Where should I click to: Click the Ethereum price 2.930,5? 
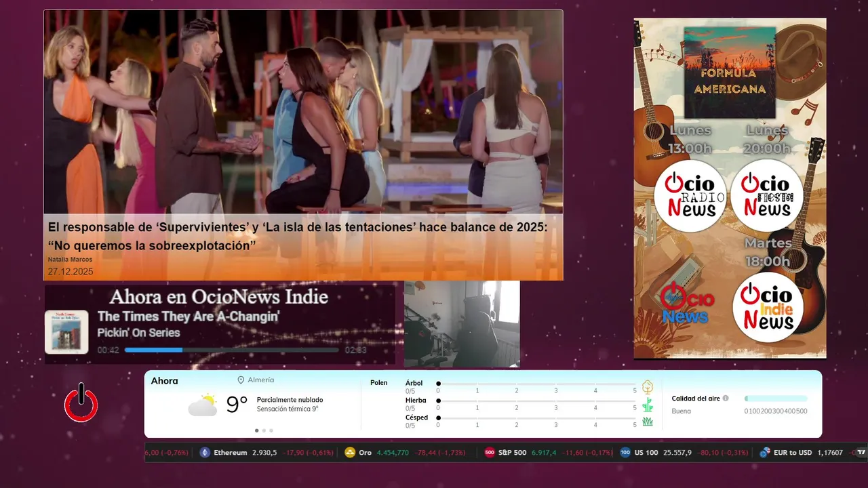pyautogui.click(x=264, y=453)
